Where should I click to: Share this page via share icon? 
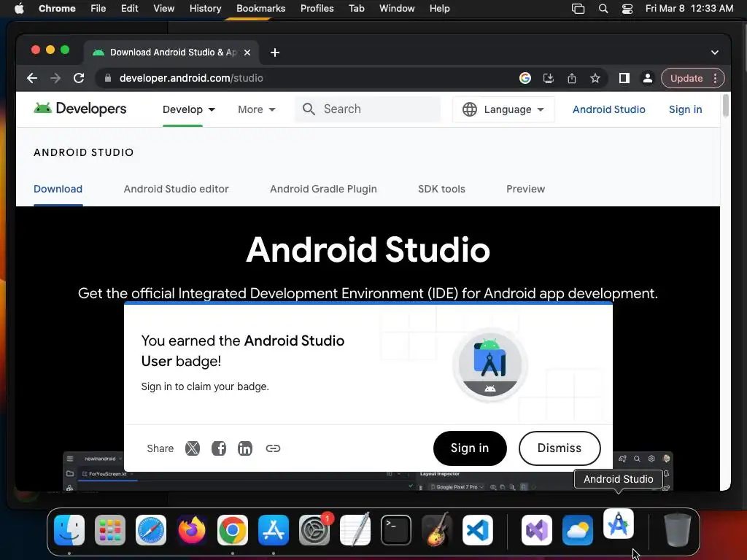572,78
